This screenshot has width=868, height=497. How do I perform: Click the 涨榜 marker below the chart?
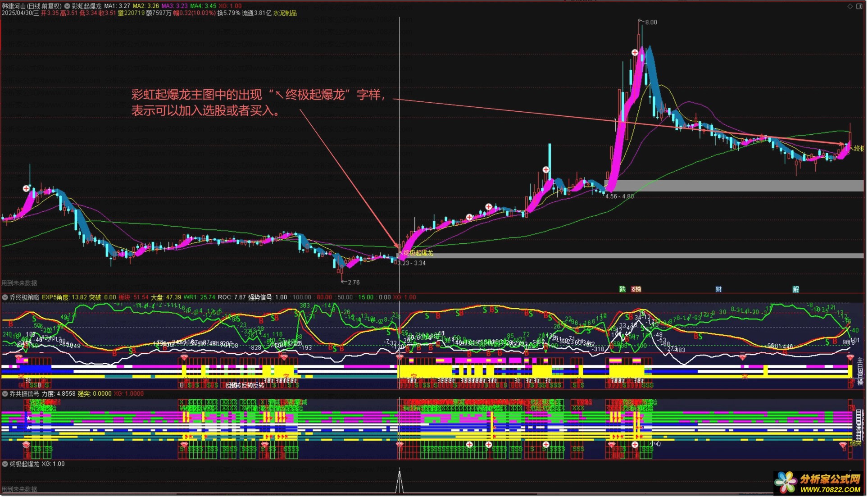pos(636,289)
